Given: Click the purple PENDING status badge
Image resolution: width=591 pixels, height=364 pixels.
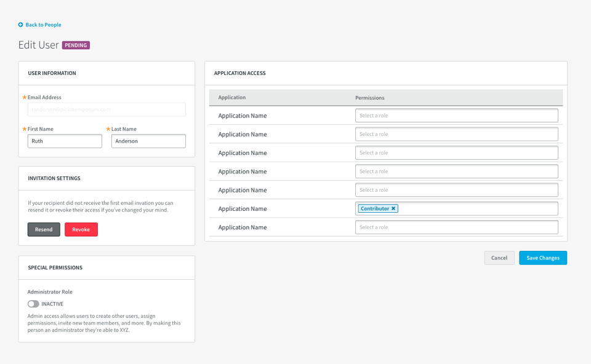Looking at the screenshot, I should click(76, 45).
